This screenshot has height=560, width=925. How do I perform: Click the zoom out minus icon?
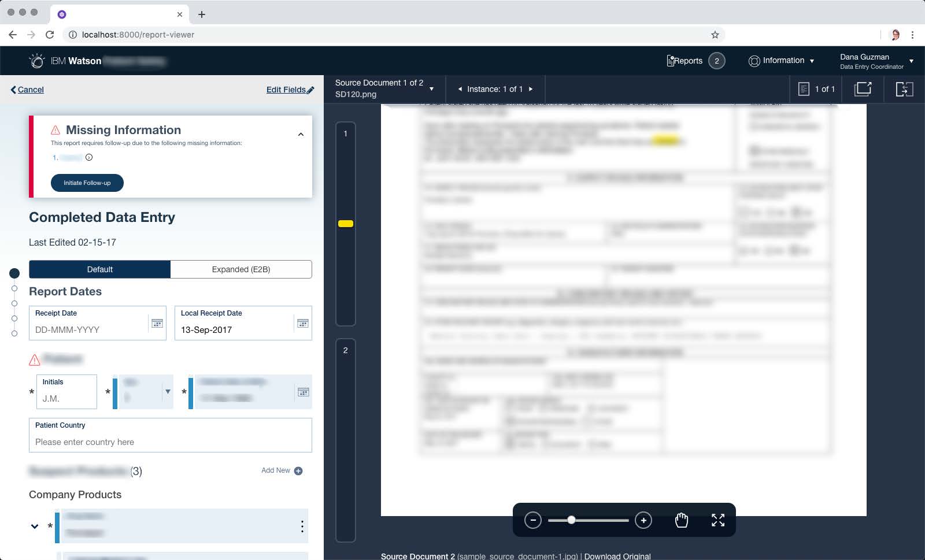pos(532,520)
